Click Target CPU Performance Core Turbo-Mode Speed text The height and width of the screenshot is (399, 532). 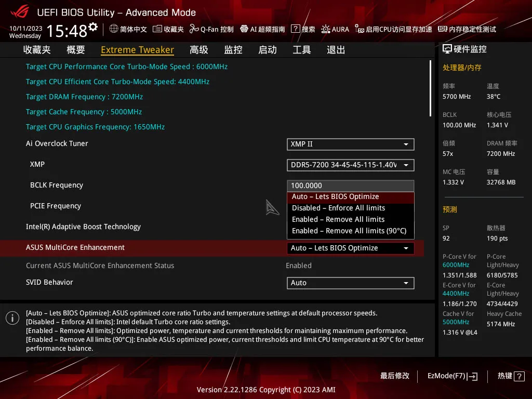(127, 66)
